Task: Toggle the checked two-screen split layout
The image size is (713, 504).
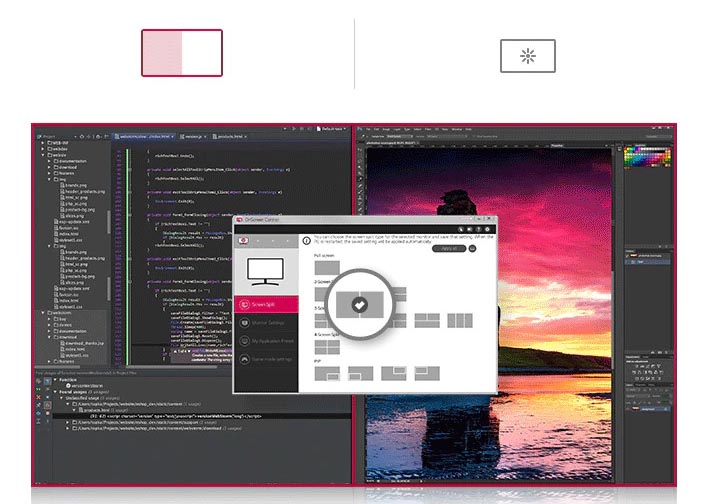Action: [360, 304]
